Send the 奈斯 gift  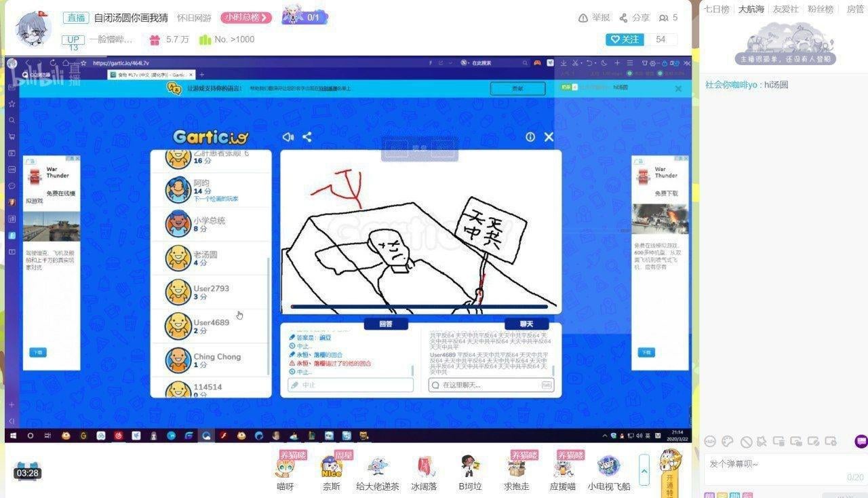[x=331, y=471]
